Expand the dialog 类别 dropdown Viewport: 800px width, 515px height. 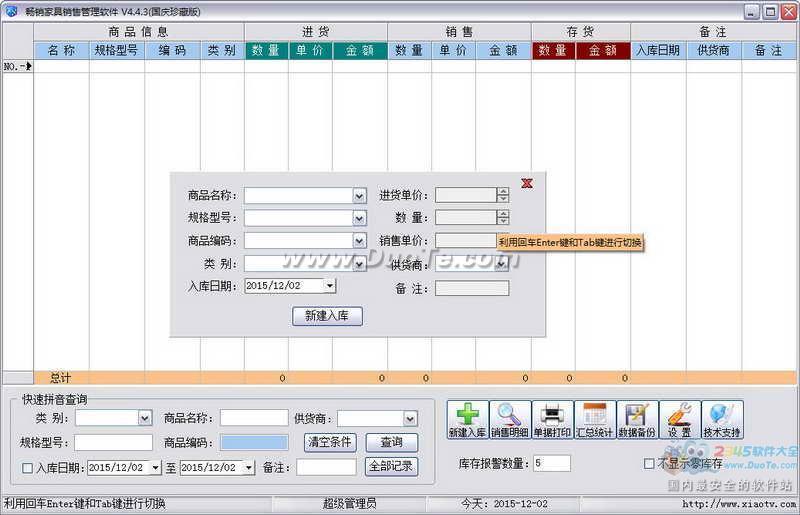pyautogui.click(x=359, y=264)
